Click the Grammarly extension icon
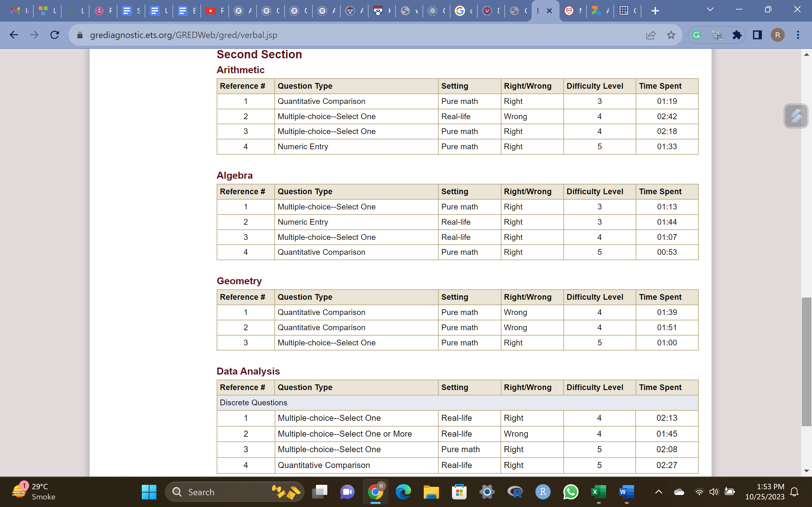 [x=697, y=35]
